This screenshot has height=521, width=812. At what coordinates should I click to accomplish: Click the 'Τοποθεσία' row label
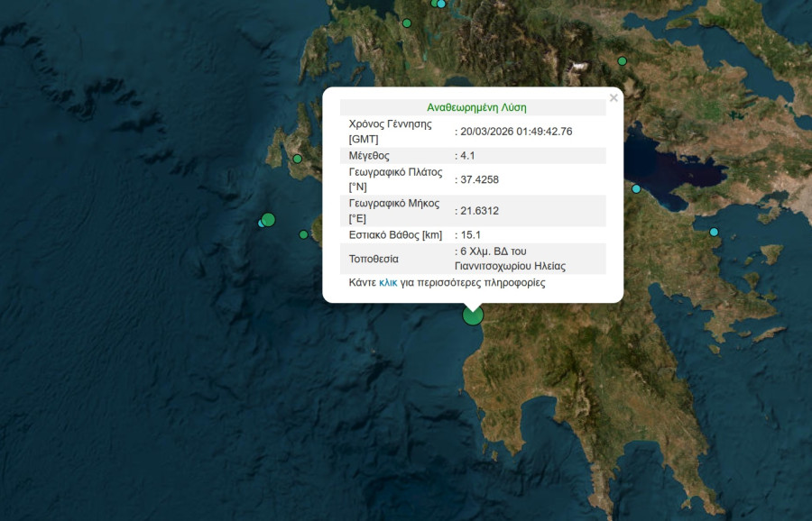(x=374, y=259)
